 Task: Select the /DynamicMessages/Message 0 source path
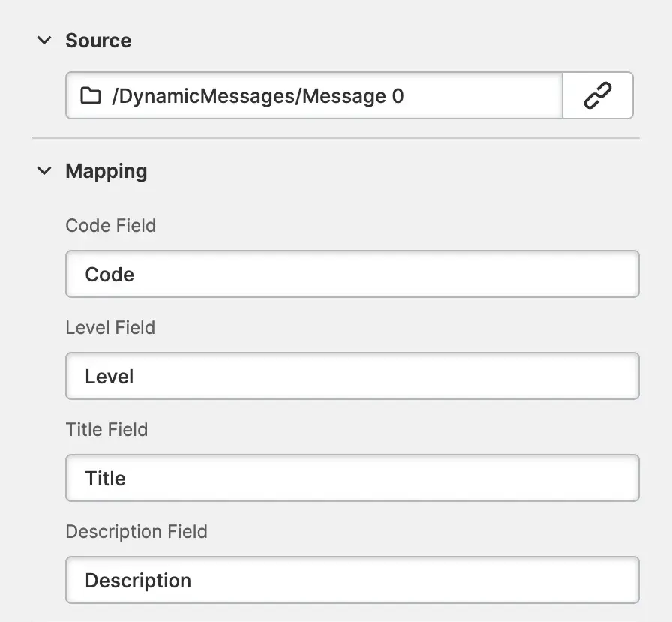(x=257, y=96)
